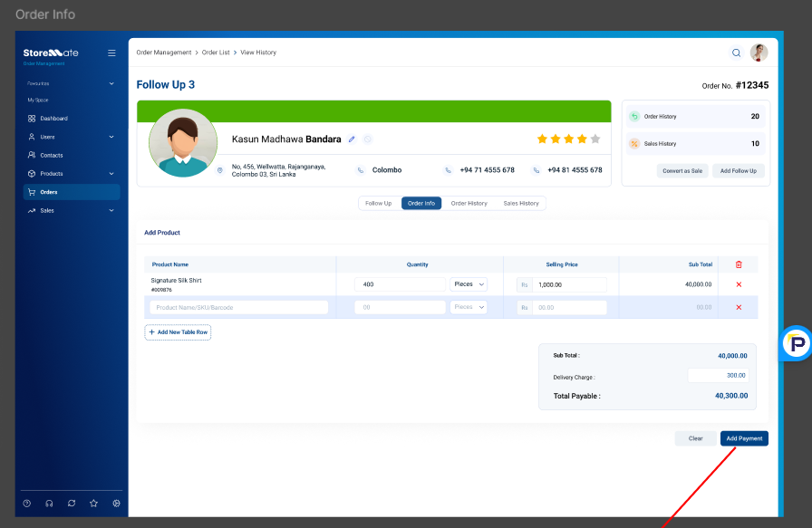Switch to the Order History tab
Viewport: 812px width, 528px height.
469,204
